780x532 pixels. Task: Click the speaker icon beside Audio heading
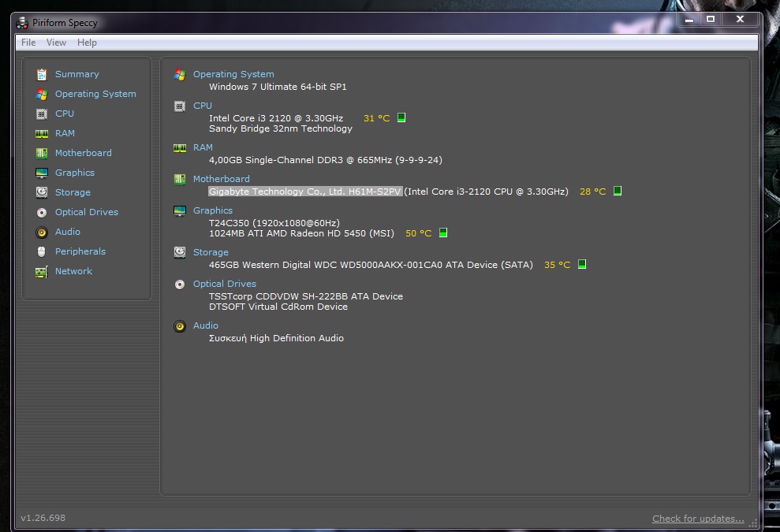180,326
